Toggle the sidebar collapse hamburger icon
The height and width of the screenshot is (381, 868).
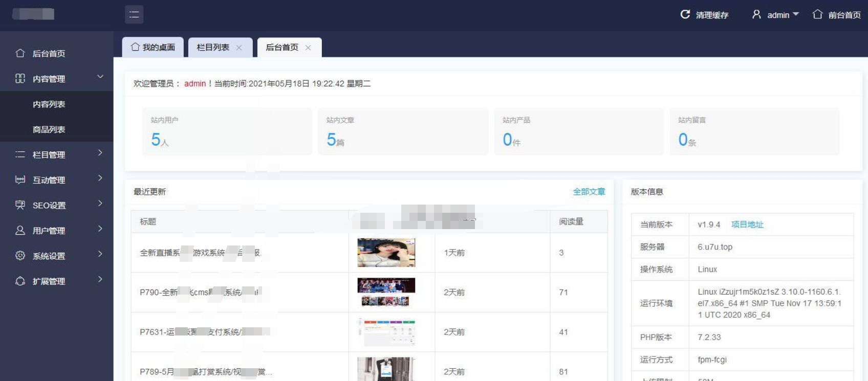pos(134,14)
